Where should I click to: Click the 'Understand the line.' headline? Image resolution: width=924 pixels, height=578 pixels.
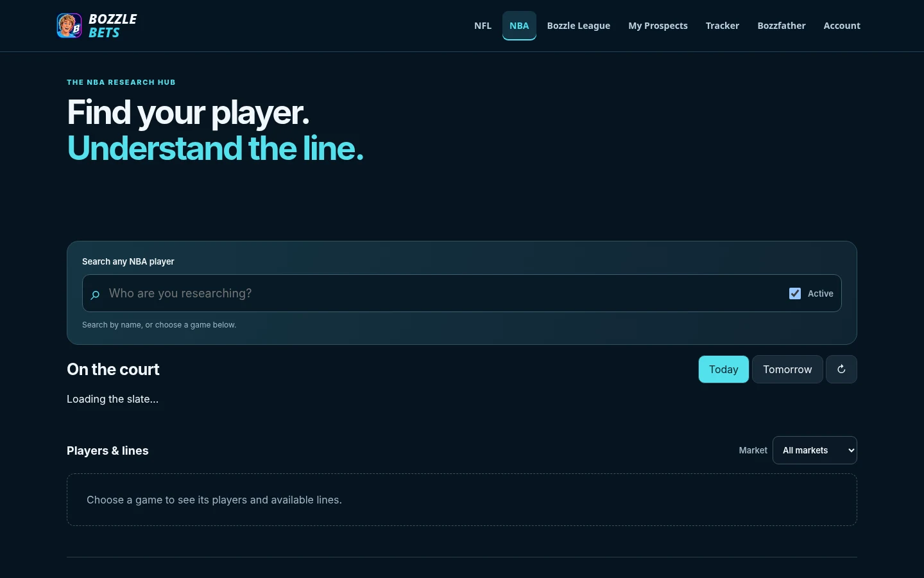[215, 148]
